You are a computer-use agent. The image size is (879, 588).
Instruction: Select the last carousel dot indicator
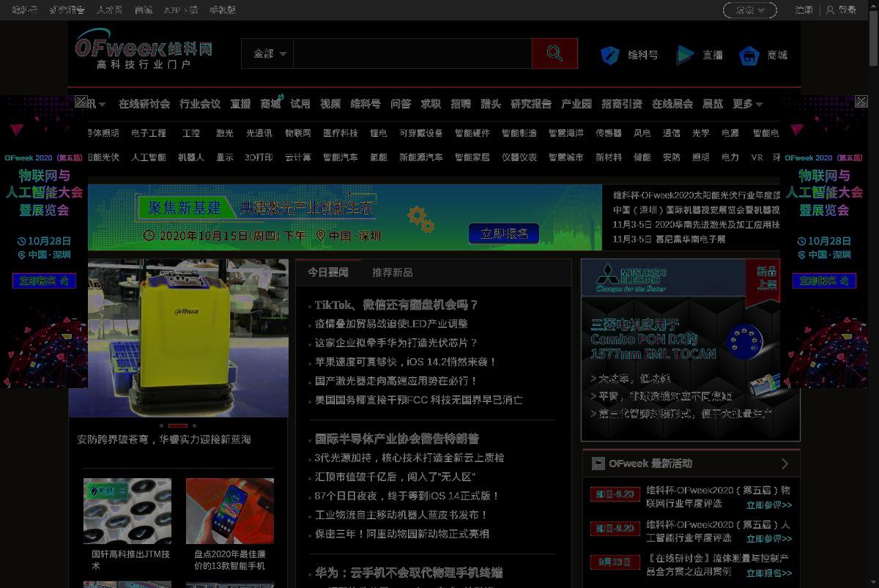click(x=194, y=425)
